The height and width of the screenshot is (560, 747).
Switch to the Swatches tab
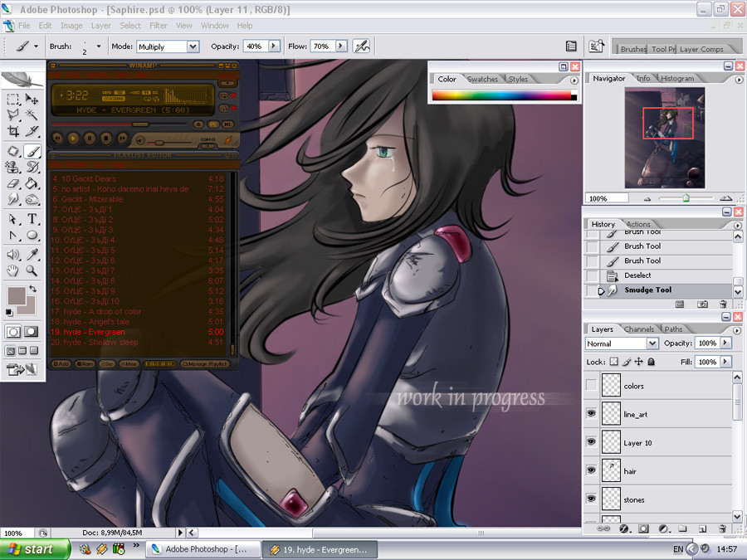pyautogui.click(x=482, y=79)
